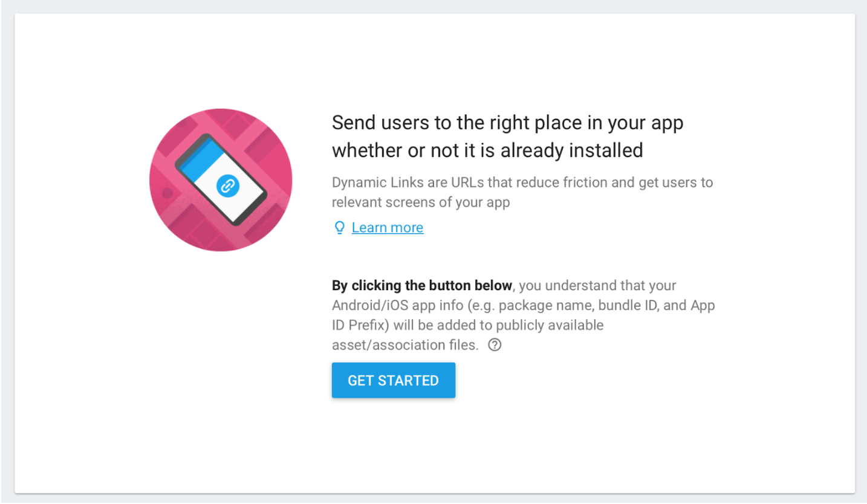867x504 pixels.
Task: Click the "asset/association files." text
Action: coord(405,345)
